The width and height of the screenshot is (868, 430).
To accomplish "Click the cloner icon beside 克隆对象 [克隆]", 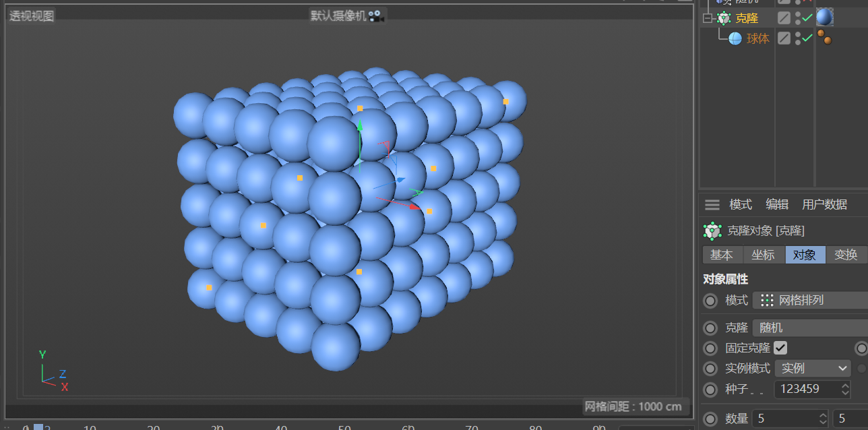I will [x=712, y=231].
